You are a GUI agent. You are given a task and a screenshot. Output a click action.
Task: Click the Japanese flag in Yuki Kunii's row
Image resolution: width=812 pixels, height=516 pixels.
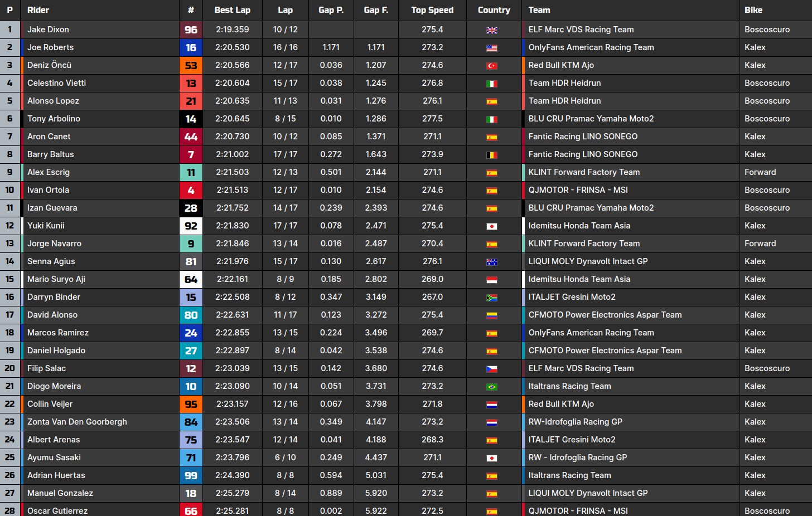[491, 226]
